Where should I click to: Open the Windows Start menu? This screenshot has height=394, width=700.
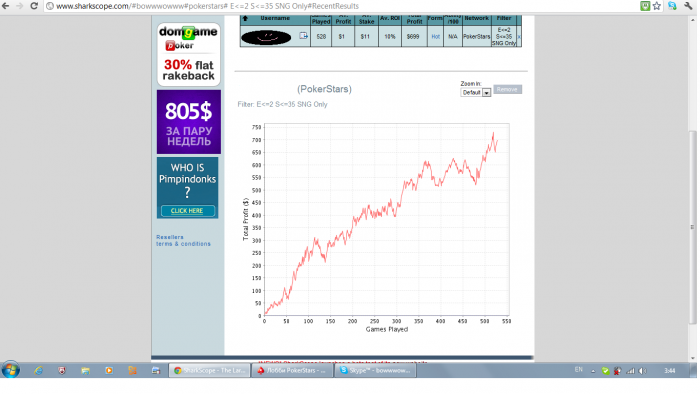click(x=11, y=370)
